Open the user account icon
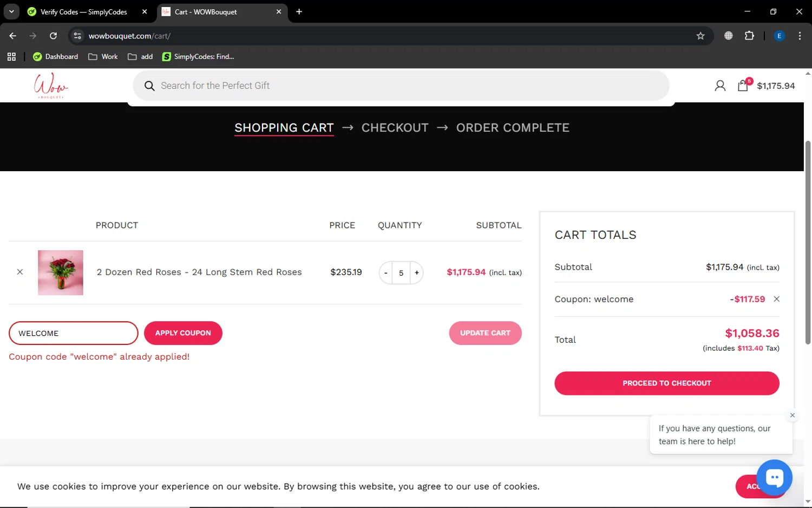Screen dimensions: 812x508 point(720,86)
